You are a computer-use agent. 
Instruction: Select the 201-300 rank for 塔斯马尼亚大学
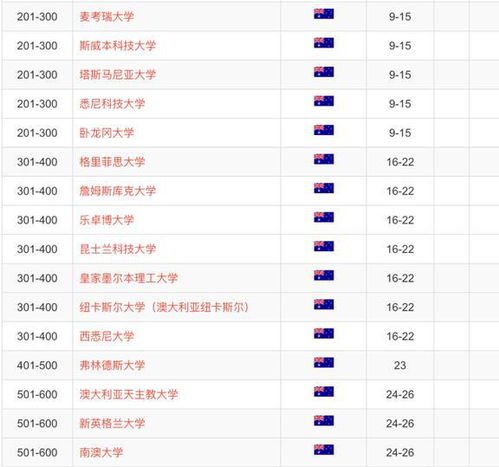[x=37, y=75]
